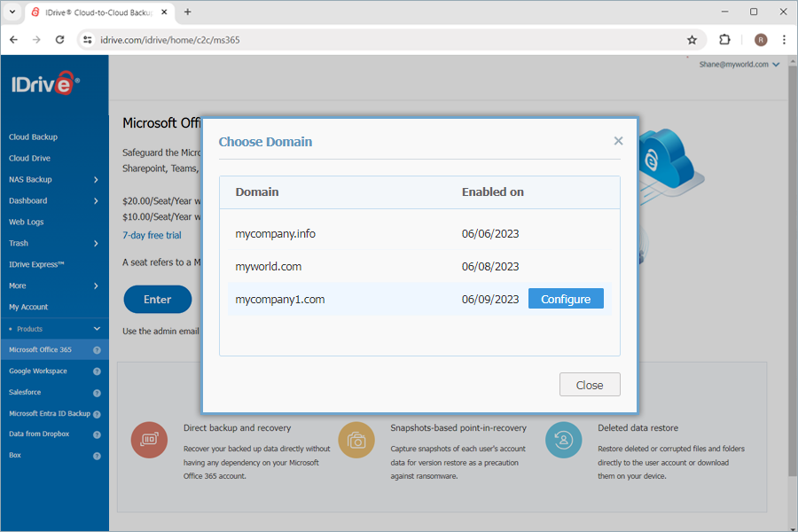Select Microsoft Office 365 product
Screen dimensions: 798x532
coord(40,349)
